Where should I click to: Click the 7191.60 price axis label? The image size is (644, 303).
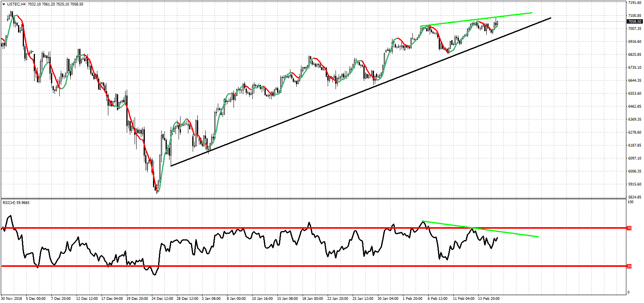click(x=635, y=3)
